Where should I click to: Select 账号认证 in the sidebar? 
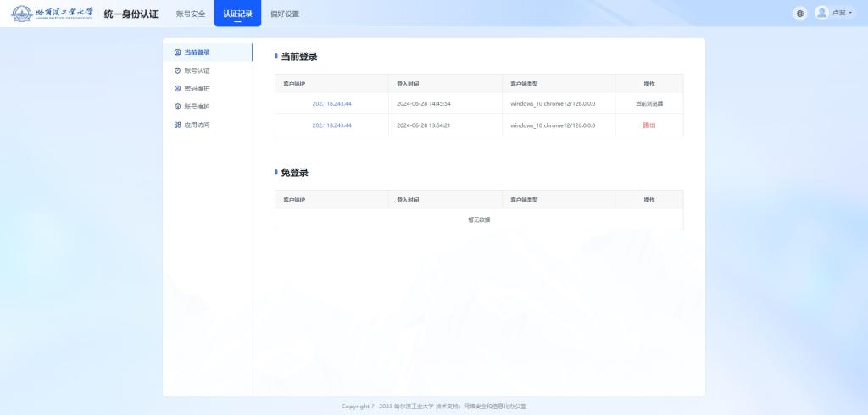197,70
